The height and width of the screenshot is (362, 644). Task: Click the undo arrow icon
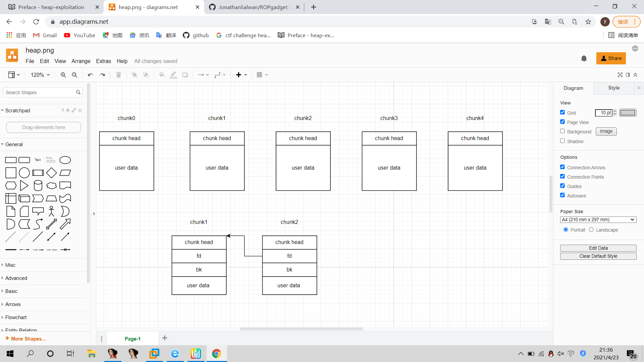click(x=90, y=75)
